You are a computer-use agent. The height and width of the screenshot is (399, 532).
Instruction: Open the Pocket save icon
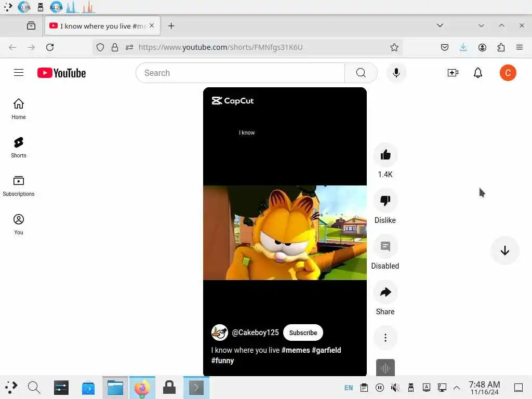pyautogui.click(x=445, y=47)
